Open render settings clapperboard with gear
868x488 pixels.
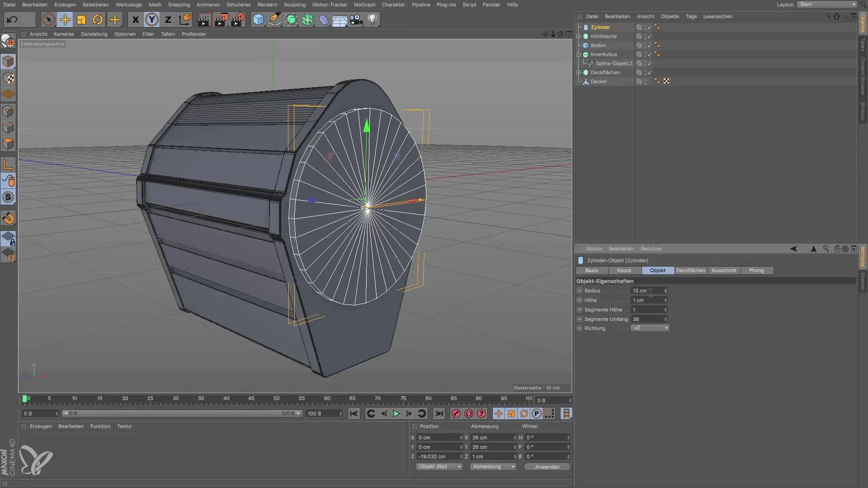pos(238,19)
